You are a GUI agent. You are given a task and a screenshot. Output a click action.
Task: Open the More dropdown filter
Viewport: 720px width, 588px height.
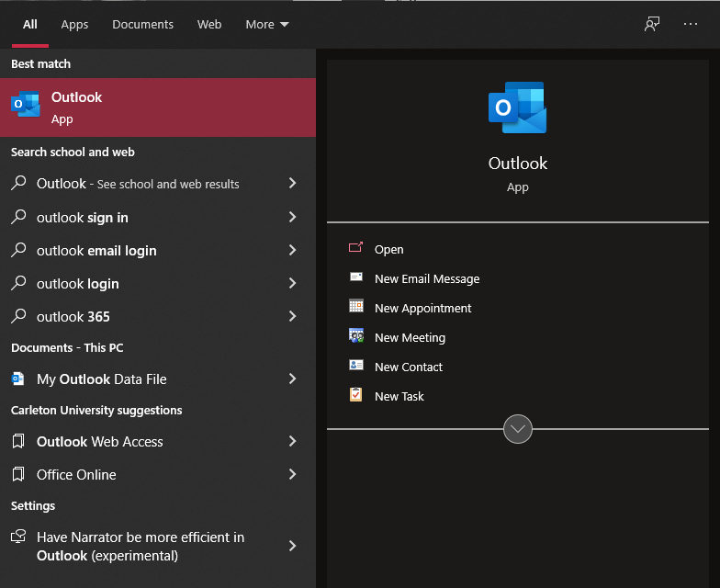pos(266,25)
